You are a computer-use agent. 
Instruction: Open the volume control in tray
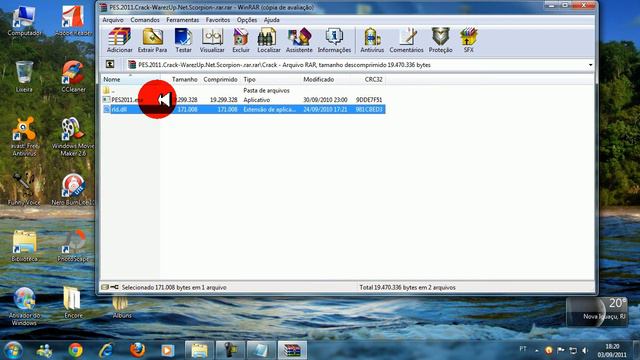585,350
